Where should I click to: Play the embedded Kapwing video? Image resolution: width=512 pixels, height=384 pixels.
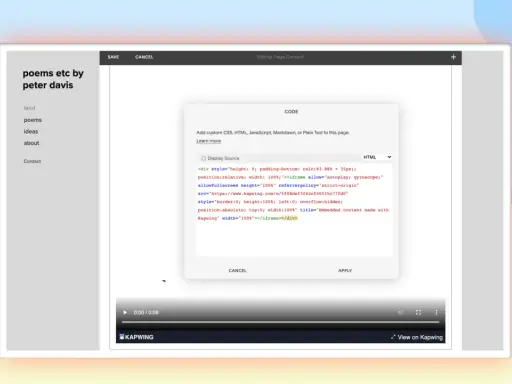tap(125, 312)
